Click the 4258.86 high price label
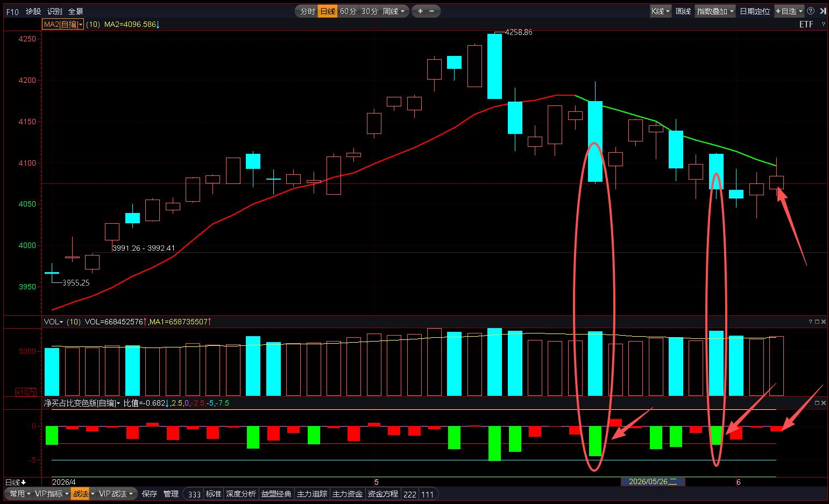 click(x=518, y=32)
